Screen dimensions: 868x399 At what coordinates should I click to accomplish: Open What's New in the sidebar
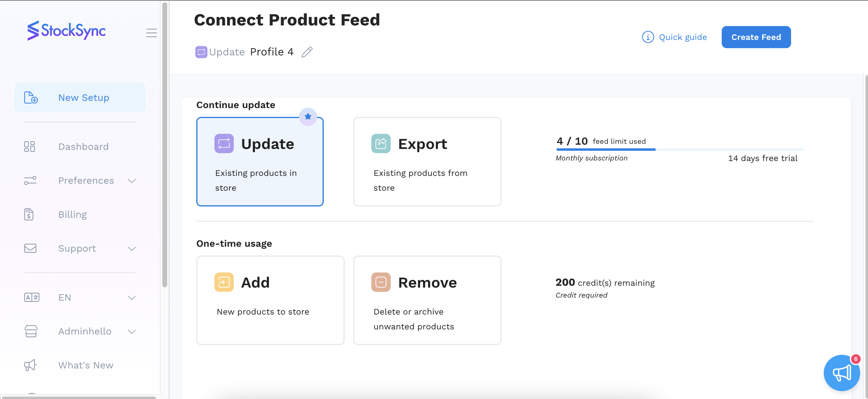coord(86,365)
